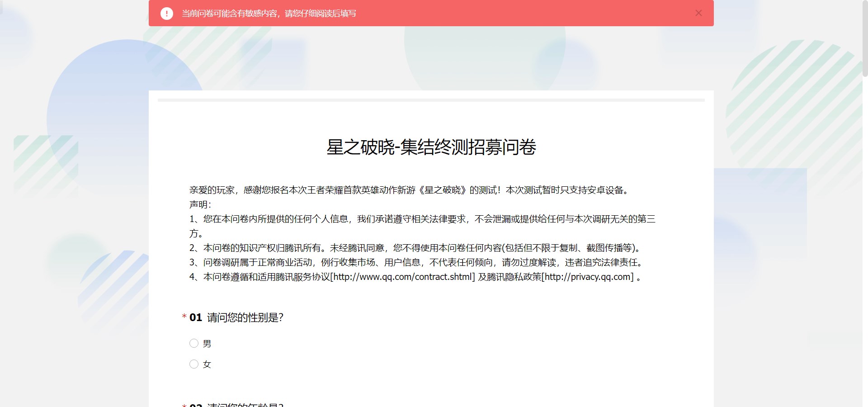The width and height of the screenshot is (868, 407).
Task: Click the 星之破晓-集结终测招募问卷 title
Action: pyautogui.click(x=431, y=147)
